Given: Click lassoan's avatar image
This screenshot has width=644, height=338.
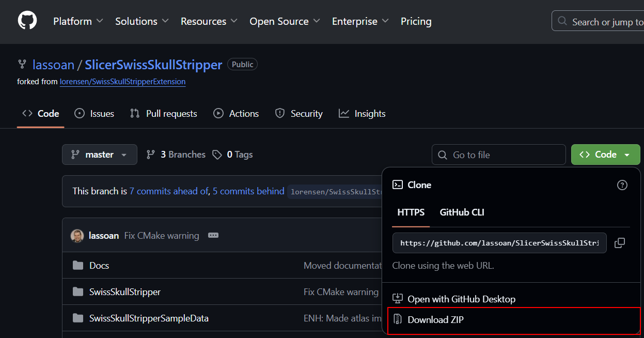Looking at the screenshot, I should point(77,236).
